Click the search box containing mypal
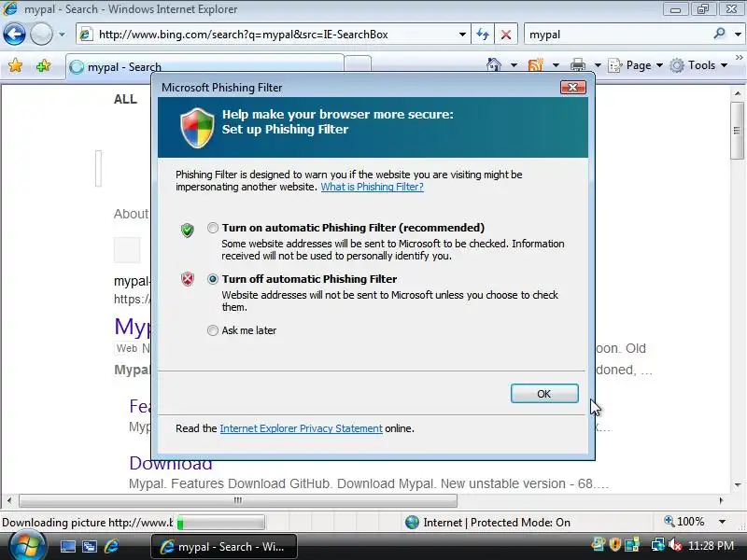The image size is (747, 560). pyautogui.click(x=617, y=35)
